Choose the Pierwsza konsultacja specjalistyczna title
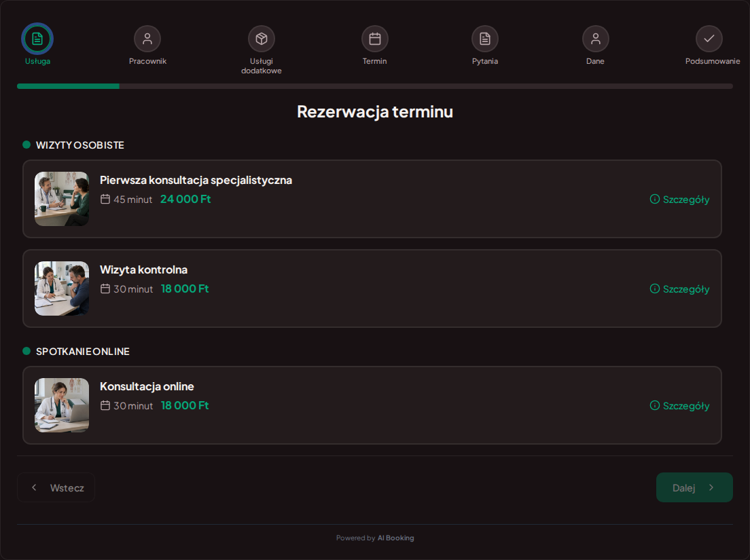Viewport: 750px width, 560px height. 196,180
